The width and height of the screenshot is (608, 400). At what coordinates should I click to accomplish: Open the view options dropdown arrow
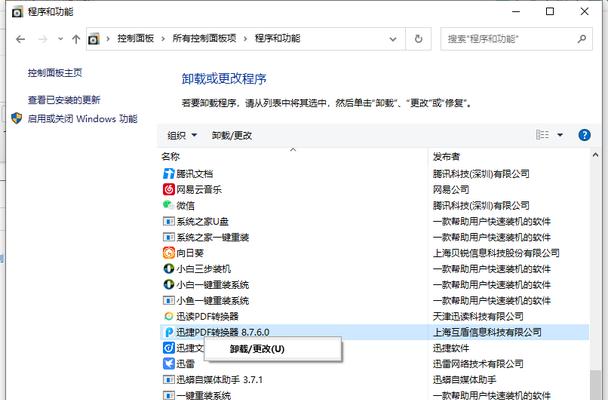click(560, 135)
